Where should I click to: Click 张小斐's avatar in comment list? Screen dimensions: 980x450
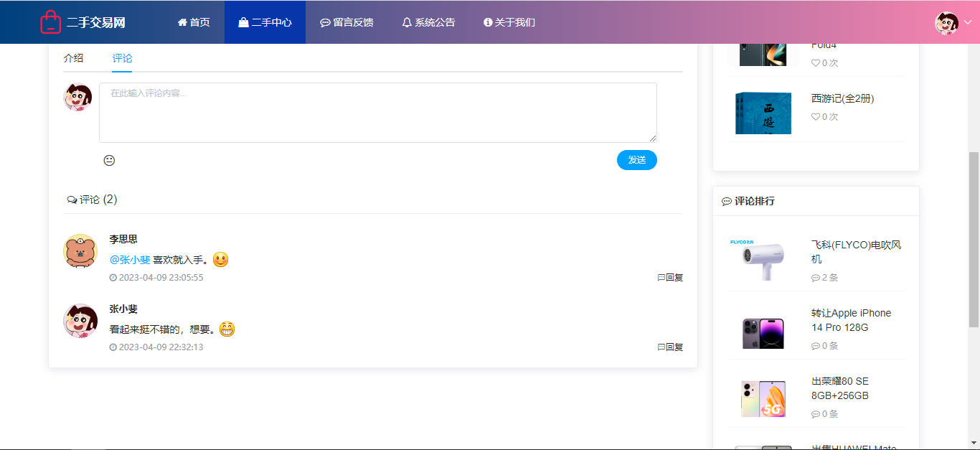point(80,321)
